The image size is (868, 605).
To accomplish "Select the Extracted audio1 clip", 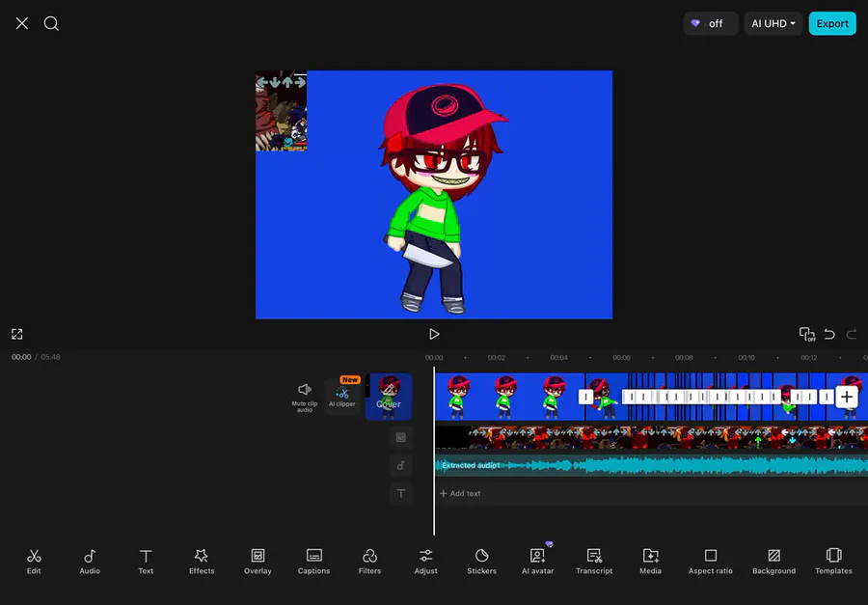I will (652, 465).
